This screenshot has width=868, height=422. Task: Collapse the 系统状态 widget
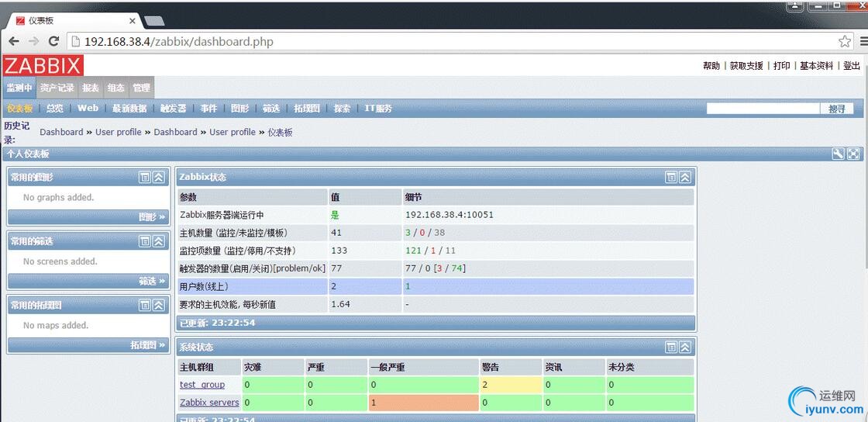coord(685,348)
